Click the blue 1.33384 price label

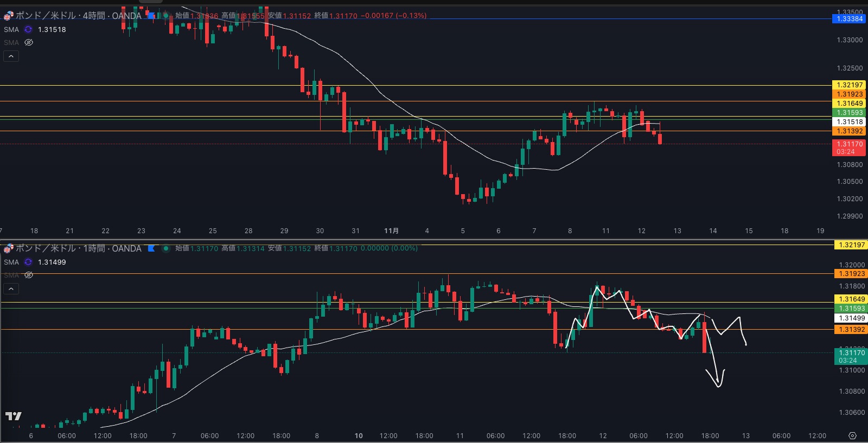[849, 19]
